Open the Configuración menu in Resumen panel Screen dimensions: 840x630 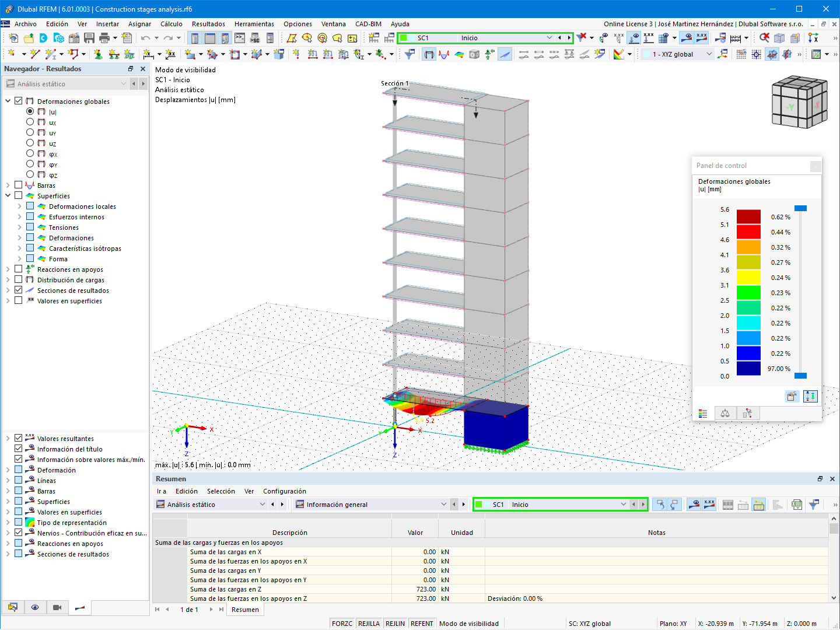click(284, 491)
